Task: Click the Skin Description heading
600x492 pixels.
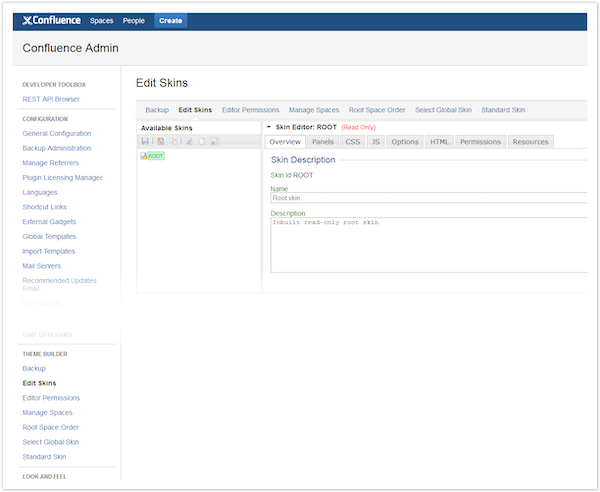Action: click(x=303, y=160)
